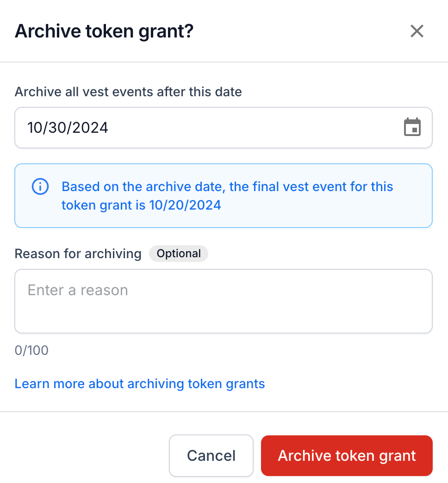Click the final vest event info message

[x=227, y=196]
